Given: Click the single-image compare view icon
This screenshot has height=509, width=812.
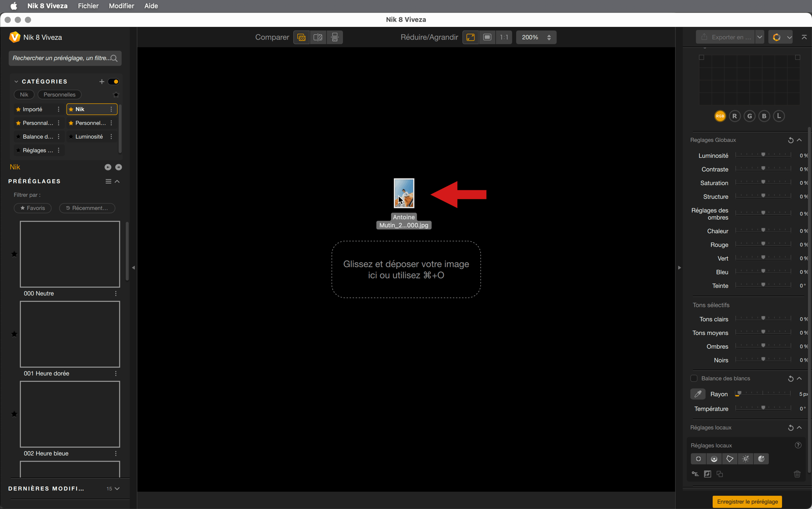Looking at the screenshot, I should click(301, 37).
